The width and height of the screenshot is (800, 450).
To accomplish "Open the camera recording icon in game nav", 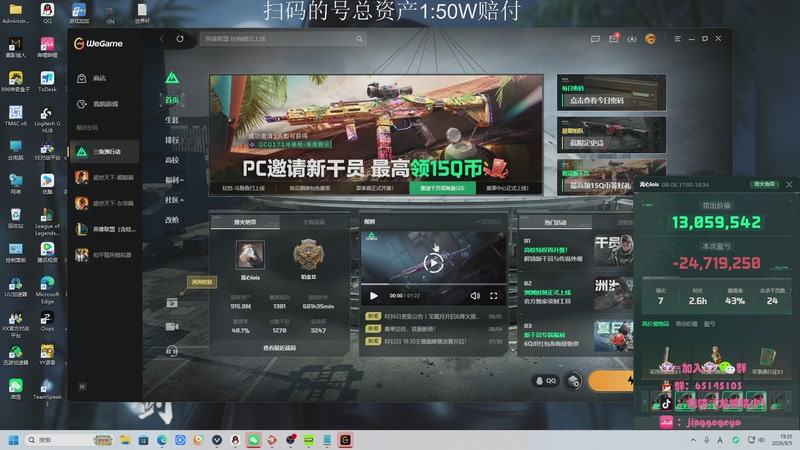I will tap(172, 327).
